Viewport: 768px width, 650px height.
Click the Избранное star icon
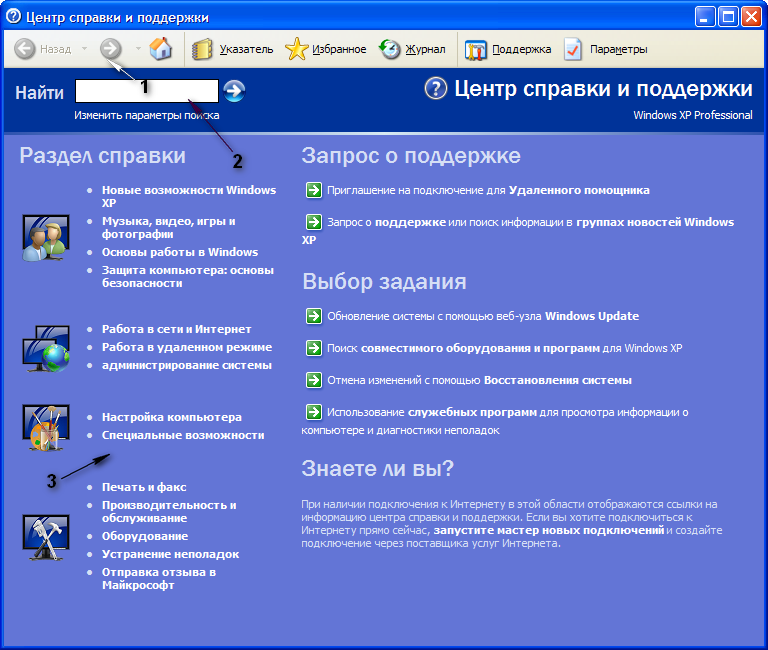click(x=296, y=49)
